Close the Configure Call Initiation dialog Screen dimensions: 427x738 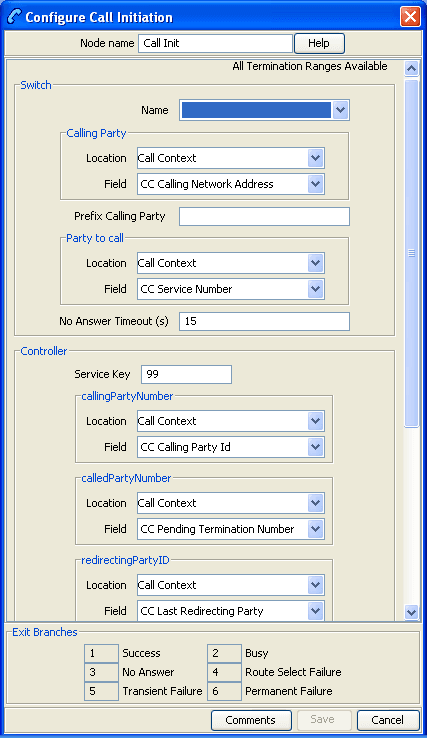tap(410, 17)
